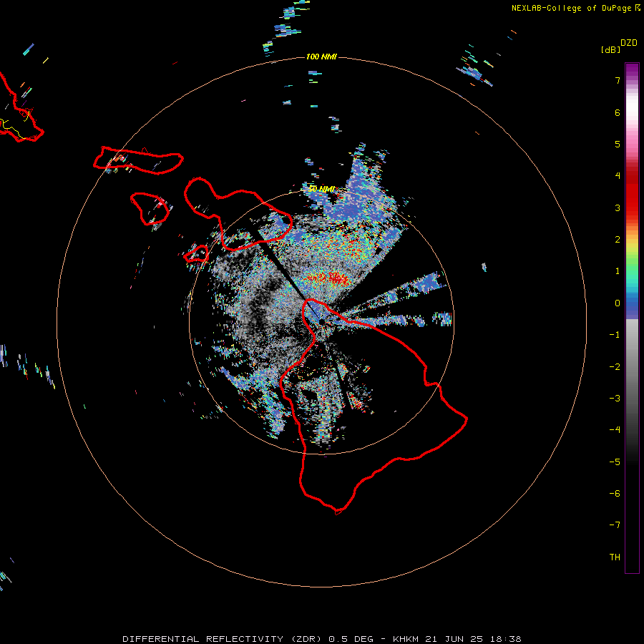The width and height of the screenshot is (644, 644).
Task: Click the 100 NMI range ring label
Action: click(x=321, y=57)
